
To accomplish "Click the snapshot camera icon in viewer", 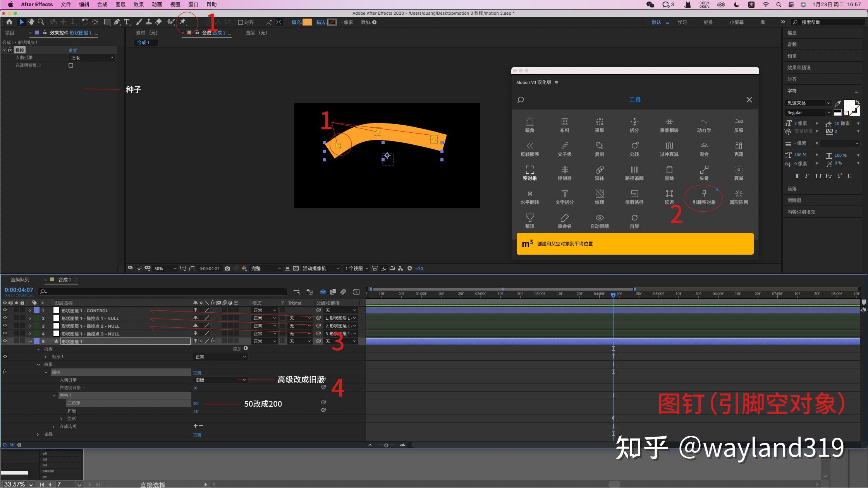I will pos(227,268).
